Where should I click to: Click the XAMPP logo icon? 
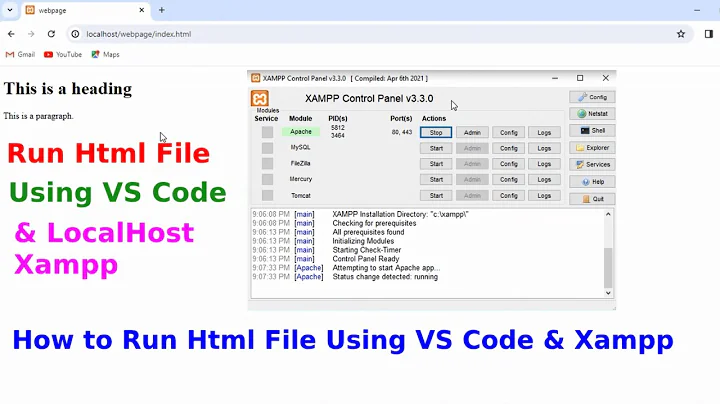click(259, 98)
